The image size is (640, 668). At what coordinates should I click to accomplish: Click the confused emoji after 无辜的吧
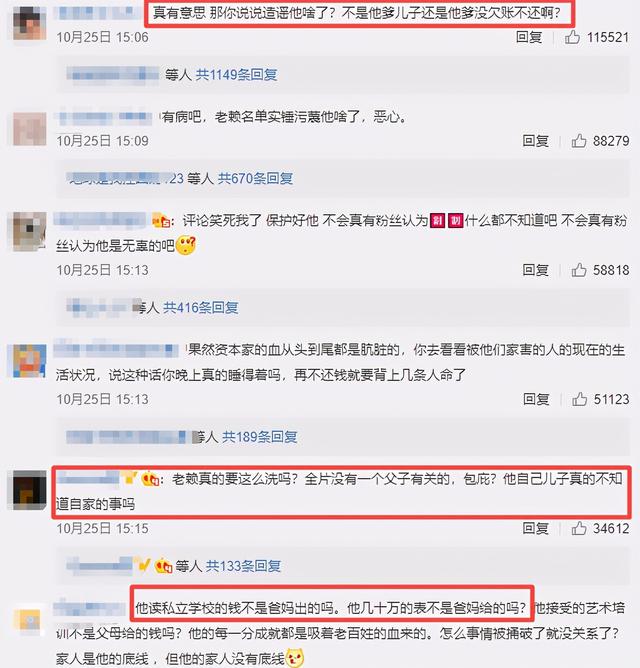tap(185, 245)
